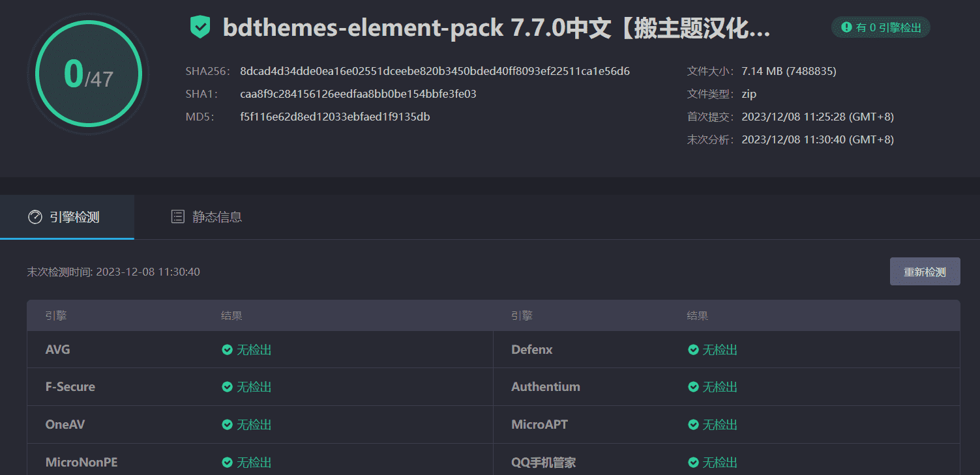
Task: Click the file type value zip
Action: 749,94
